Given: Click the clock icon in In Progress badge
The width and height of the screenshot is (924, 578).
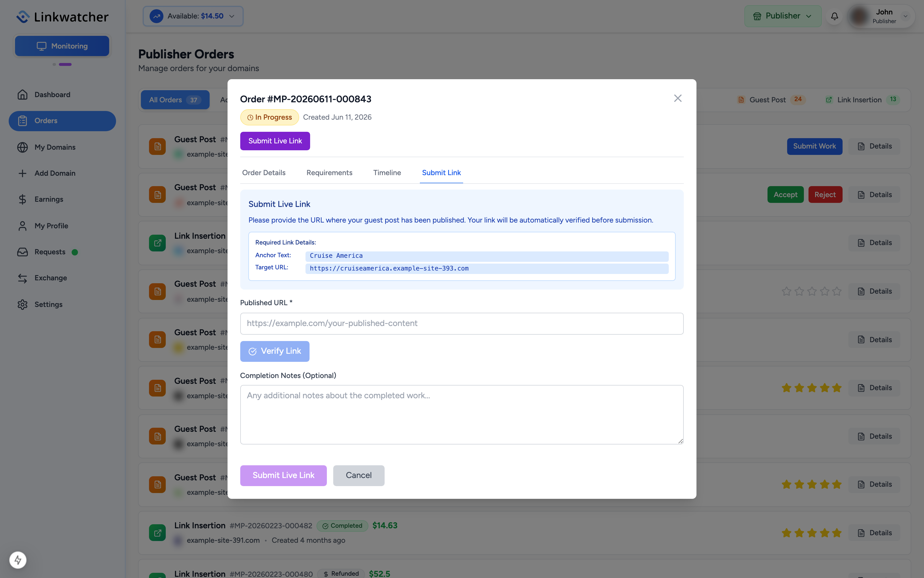Looking at the screenshot, I should [x=250, y=117].
